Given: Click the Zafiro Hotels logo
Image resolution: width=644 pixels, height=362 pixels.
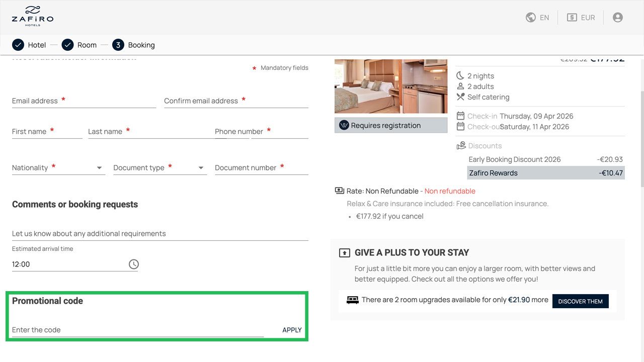Looking at the screenshot, I should tap(33, 16).
